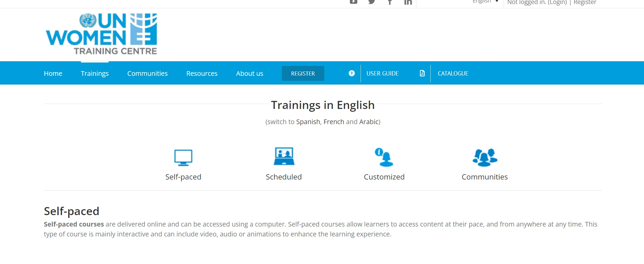644x264 pixels.
Task: Select the Scheduled training laptop icon
Action: tap(284, 157)
